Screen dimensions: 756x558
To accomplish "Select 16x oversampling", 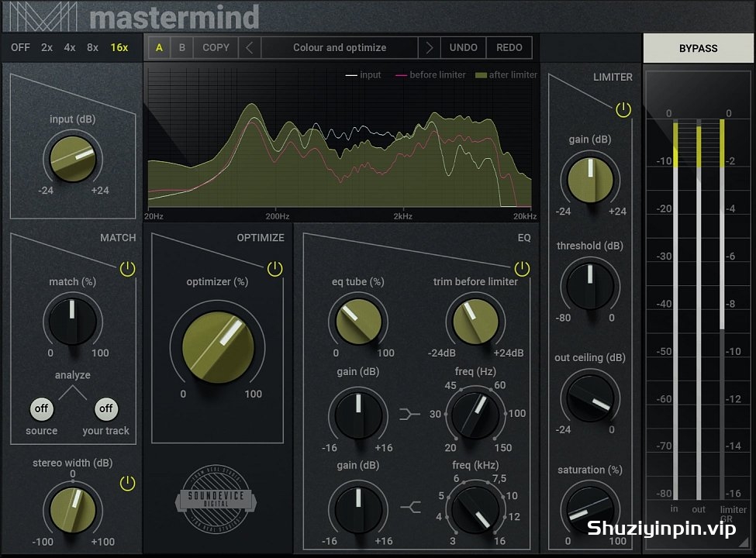I will tap(119, 48).
